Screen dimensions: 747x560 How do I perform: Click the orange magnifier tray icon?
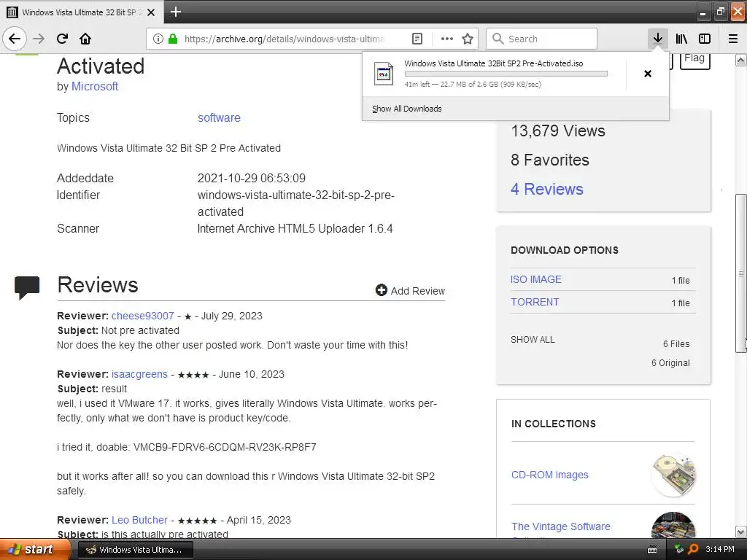pyautogui.click(x=693, y=549)
